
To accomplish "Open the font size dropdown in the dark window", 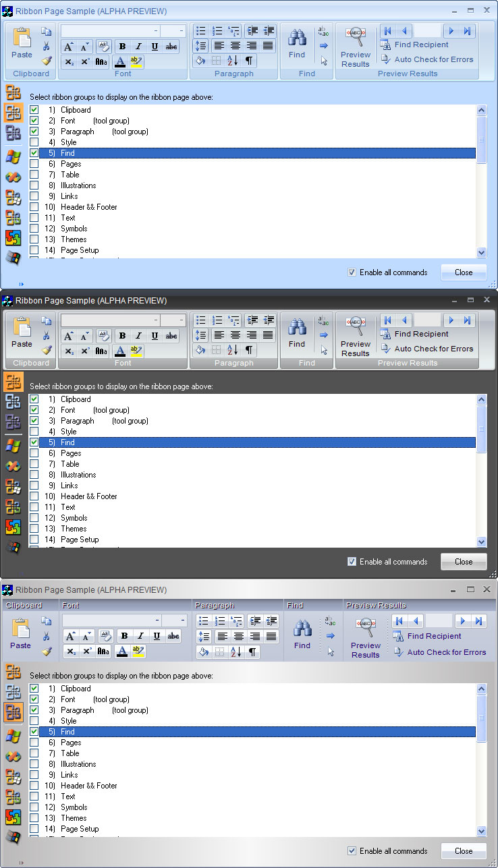I will 182,320.
